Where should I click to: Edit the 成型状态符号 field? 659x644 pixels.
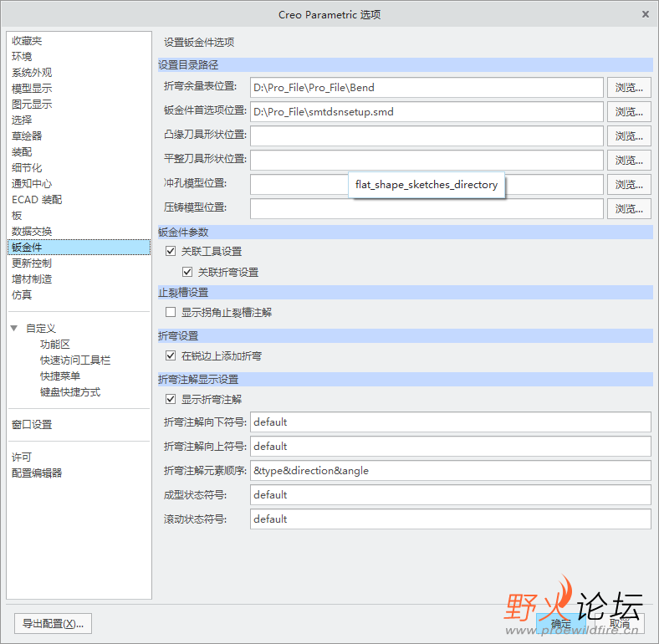pyautogui.click(x=451, y=495)
